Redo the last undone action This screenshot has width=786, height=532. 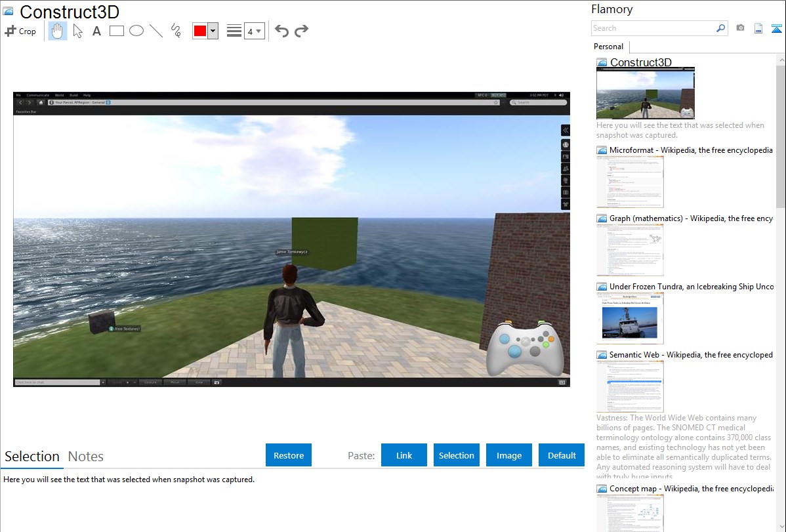[x=301, y=31]
